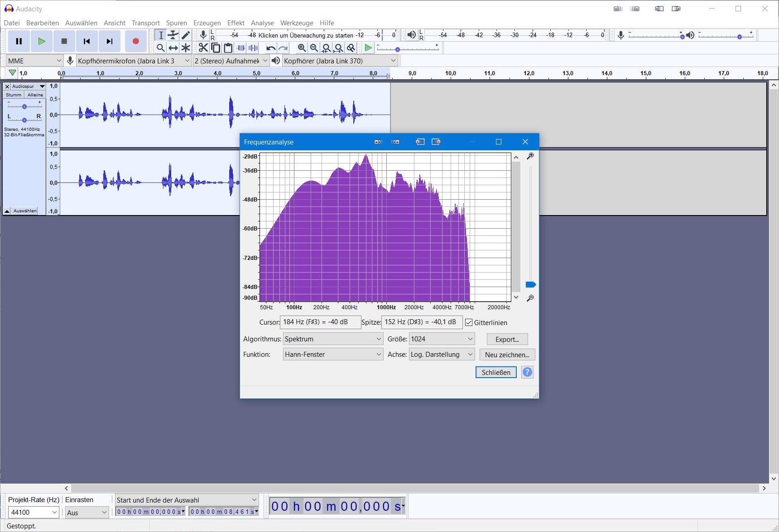Zoom in the spectrum plot in Frequenzanalyse
The image size is (779, 532).
coord(530,156)
